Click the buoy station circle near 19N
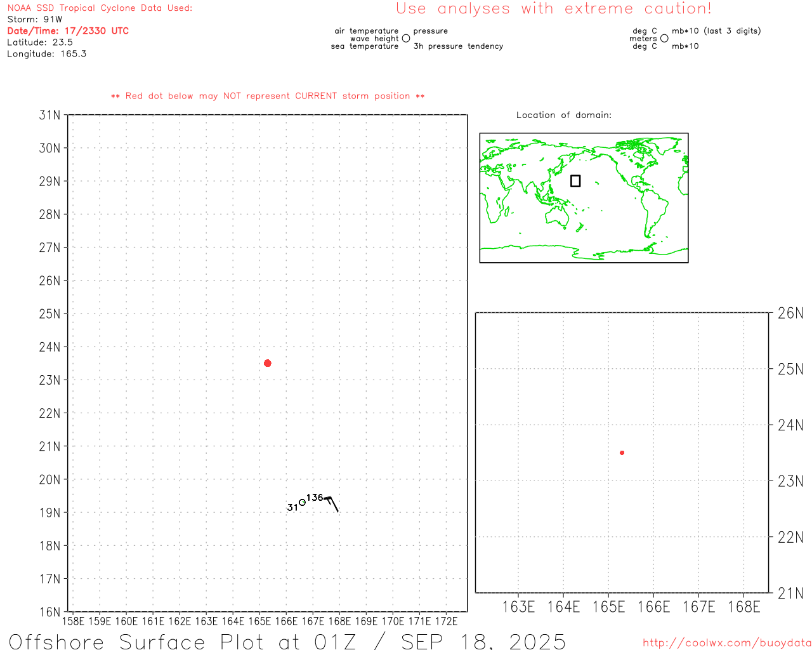Viewport: 812px width, 650px height. click(303, 502)
